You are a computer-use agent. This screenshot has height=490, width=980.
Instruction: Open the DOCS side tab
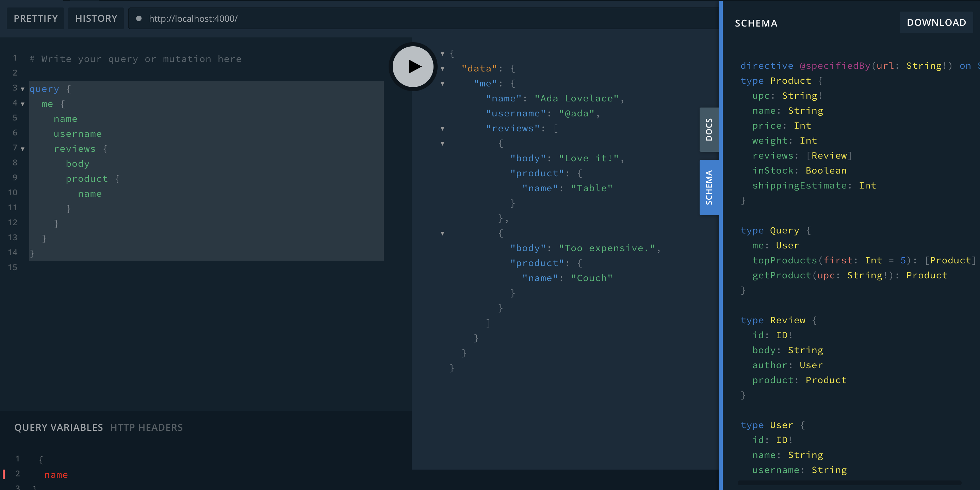pyautogui.click(x=708, y=130)
